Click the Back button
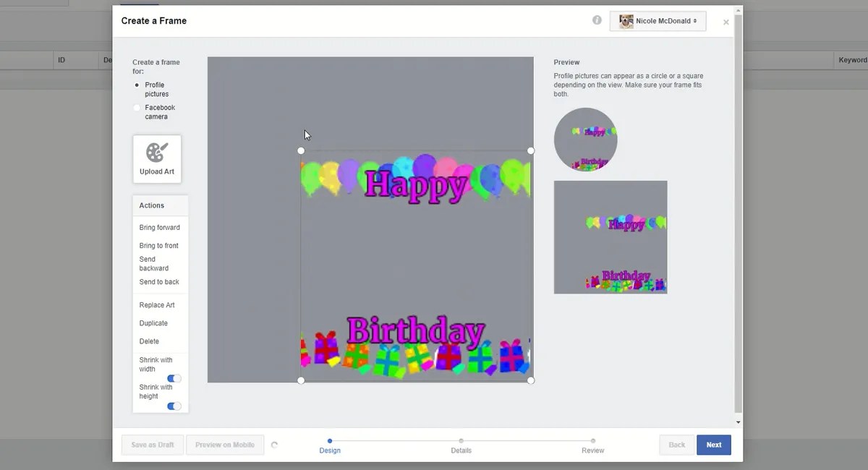 click(x=676, y=445)
